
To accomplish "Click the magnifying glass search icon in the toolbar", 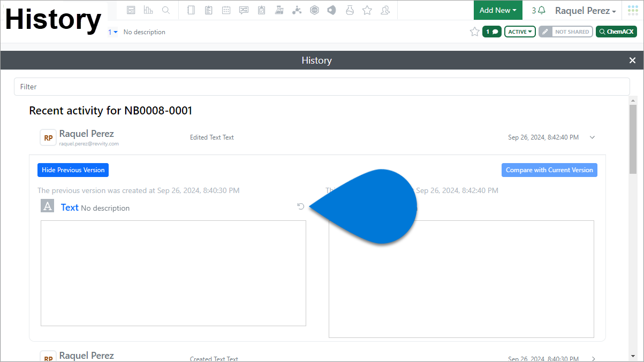I will 166,10.
